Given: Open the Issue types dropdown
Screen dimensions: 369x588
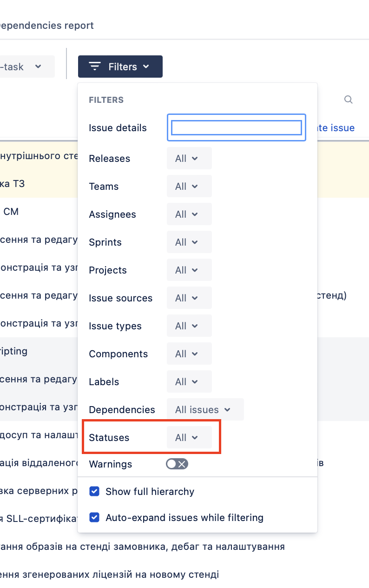Looking at the screenshot, I should pyautogui.click(x=189, y=326).
